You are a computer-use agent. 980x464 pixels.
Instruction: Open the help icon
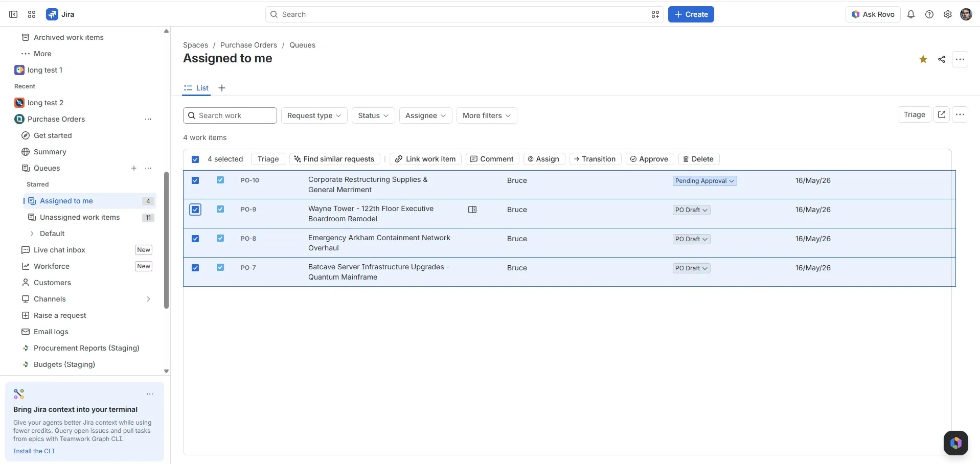929,14
